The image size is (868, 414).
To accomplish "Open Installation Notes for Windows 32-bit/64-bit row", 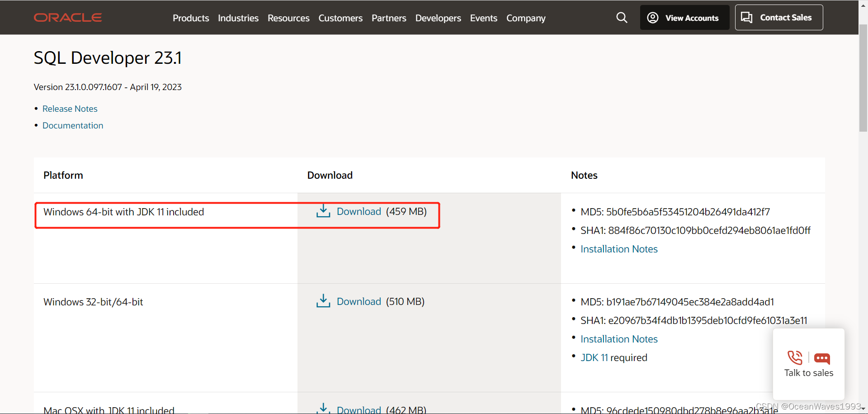I will pos(619,339).
